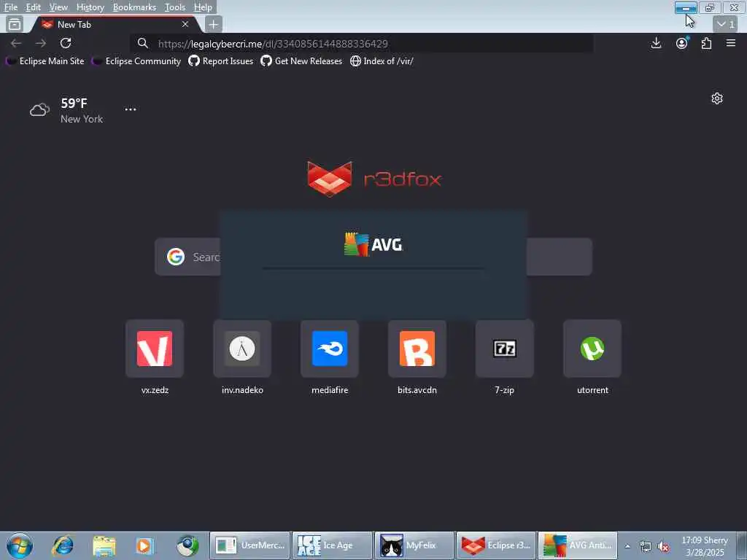Click the AVG loading progress bar
This screenshot has width=747, height=560.
pyautogui.click(x=373, y=268)
